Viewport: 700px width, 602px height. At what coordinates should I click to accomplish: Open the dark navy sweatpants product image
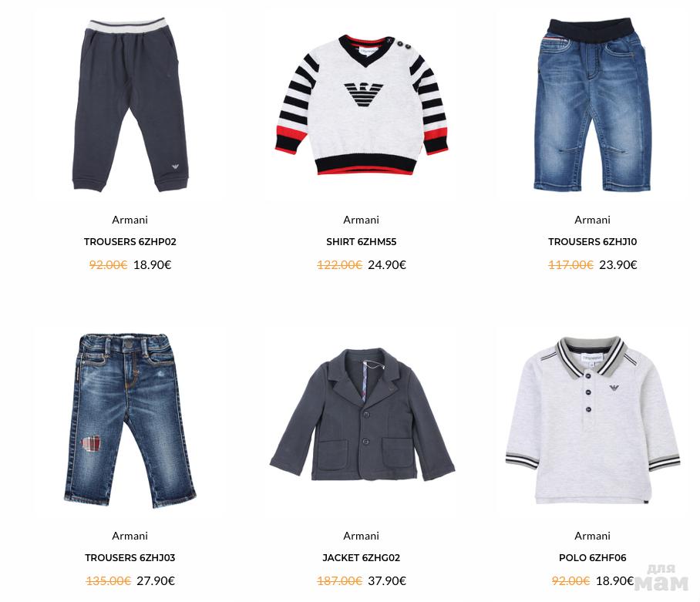(x=130, y=106)
